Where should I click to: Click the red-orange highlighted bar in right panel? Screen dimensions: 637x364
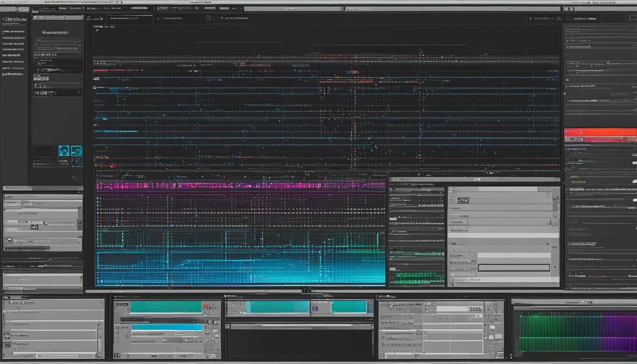click(600, 132)
